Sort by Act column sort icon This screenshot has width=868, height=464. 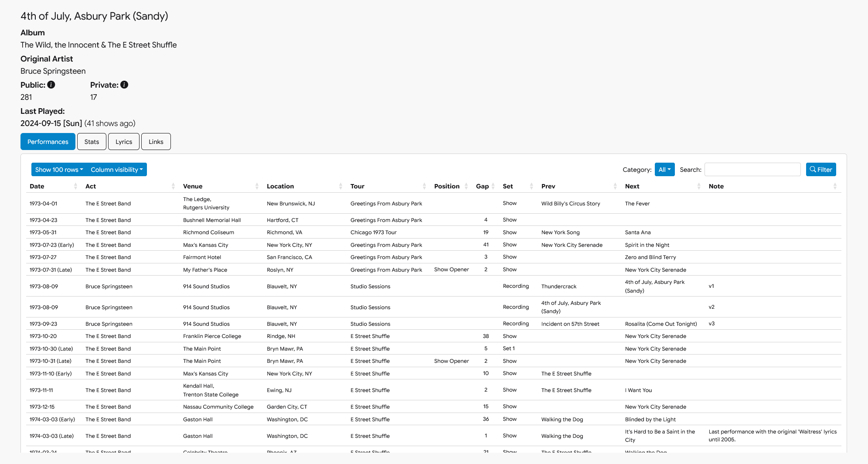point(173,186)
